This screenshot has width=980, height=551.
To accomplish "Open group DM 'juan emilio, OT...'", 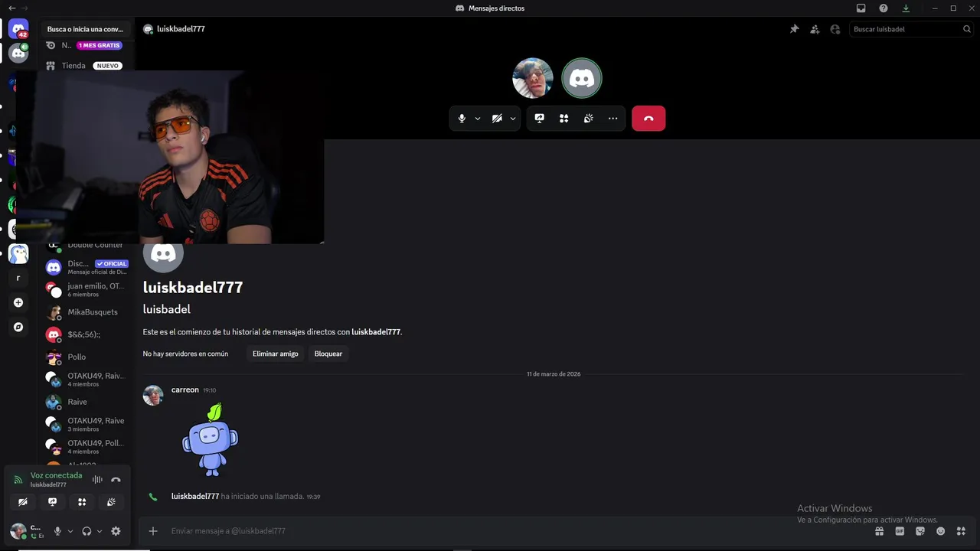I will [x=86, y=289].
